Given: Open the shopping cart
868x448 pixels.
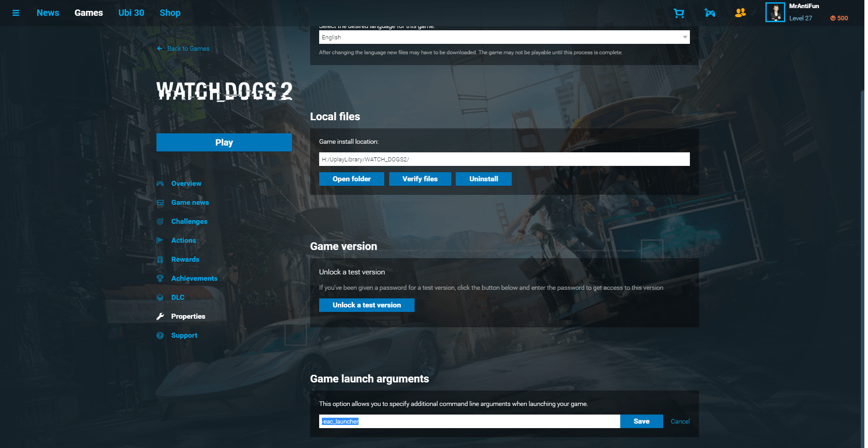Looking at the screenshot, I should (x=679, y=13).
